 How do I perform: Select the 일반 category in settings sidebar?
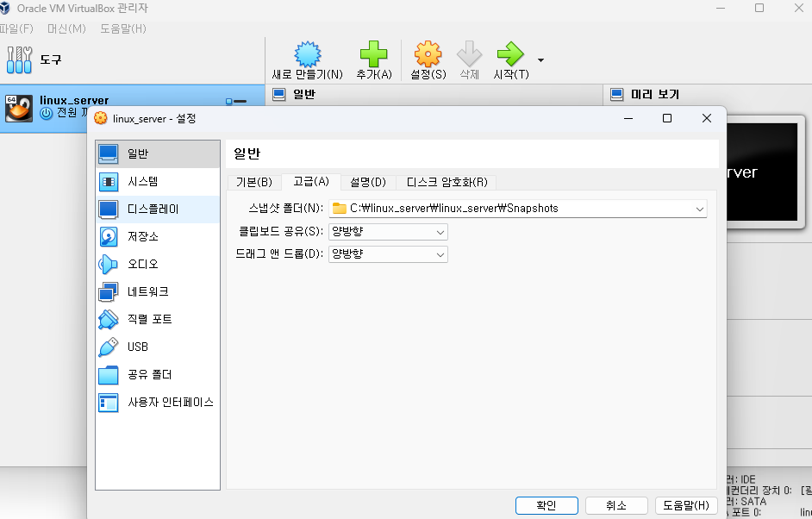point(158,153)
